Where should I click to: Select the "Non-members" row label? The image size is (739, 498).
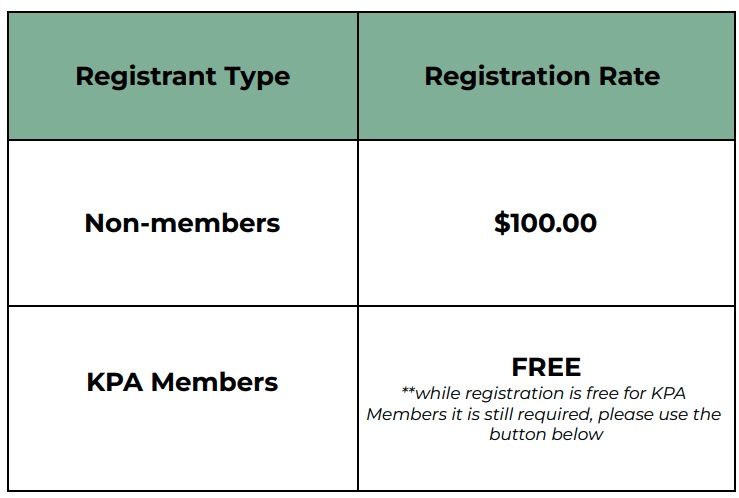pos(182,222)
